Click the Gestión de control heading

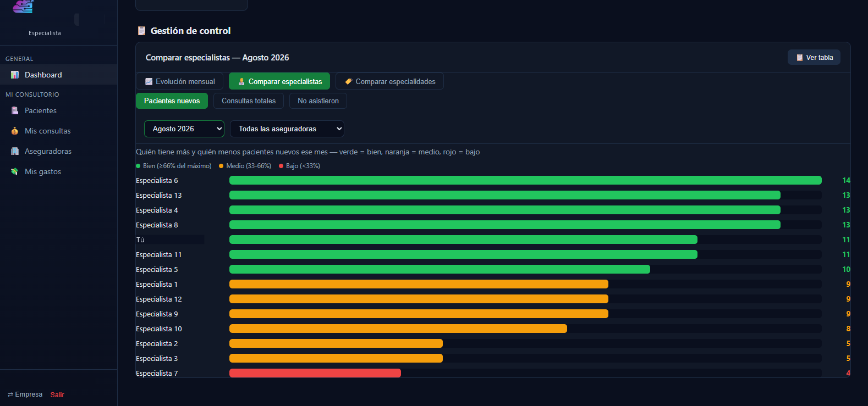coord(190,31)
